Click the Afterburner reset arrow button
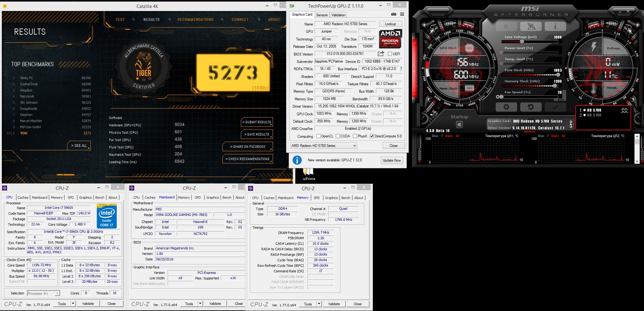 click(x=531, y=107)
